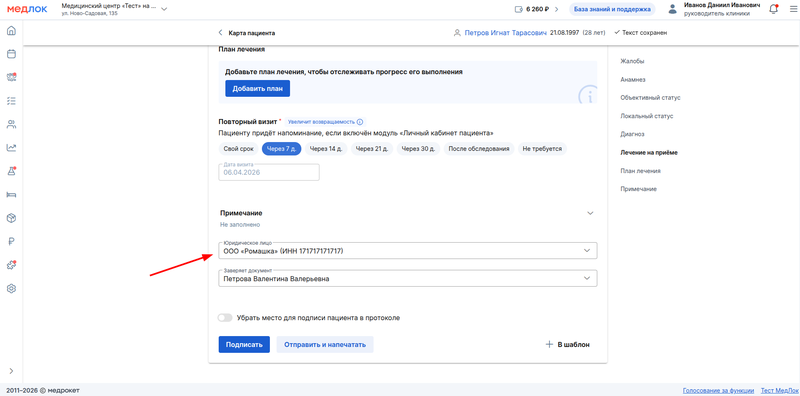
Task: Open the tasks checklist icon in sidebar
Action: click(x=11, y=101)
